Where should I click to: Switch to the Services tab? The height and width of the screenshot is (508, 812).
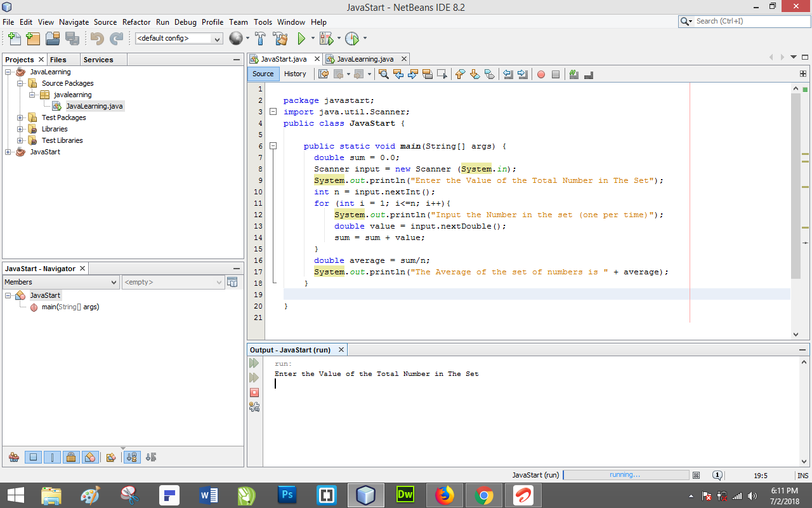click(x=98, y=59)
